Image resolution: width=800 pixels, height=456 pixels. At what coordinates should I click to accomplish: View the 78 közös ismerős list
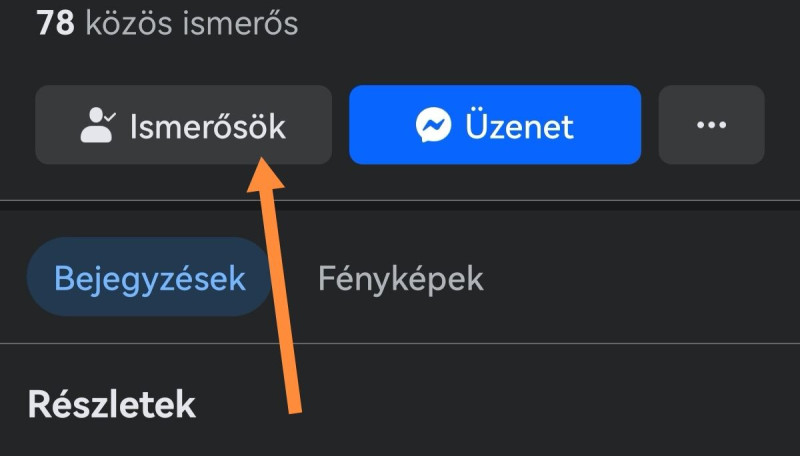167,23
